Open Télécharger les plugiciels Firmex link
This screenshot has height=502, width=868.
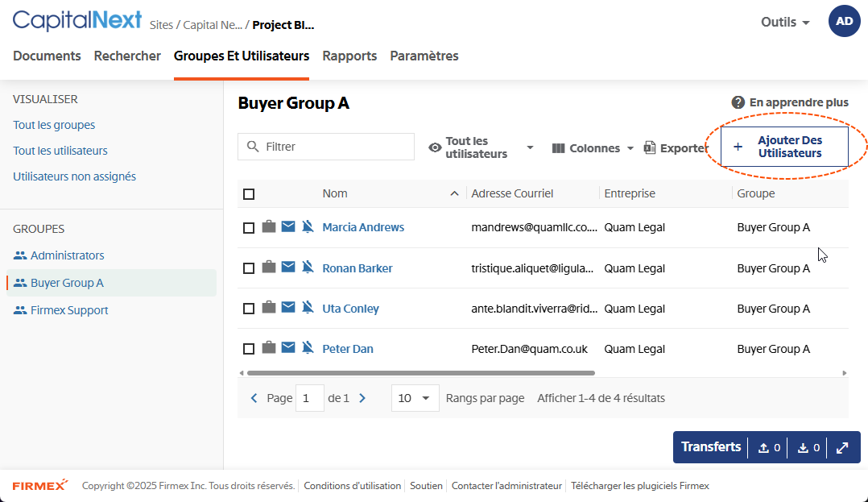[x=640, y=486]
